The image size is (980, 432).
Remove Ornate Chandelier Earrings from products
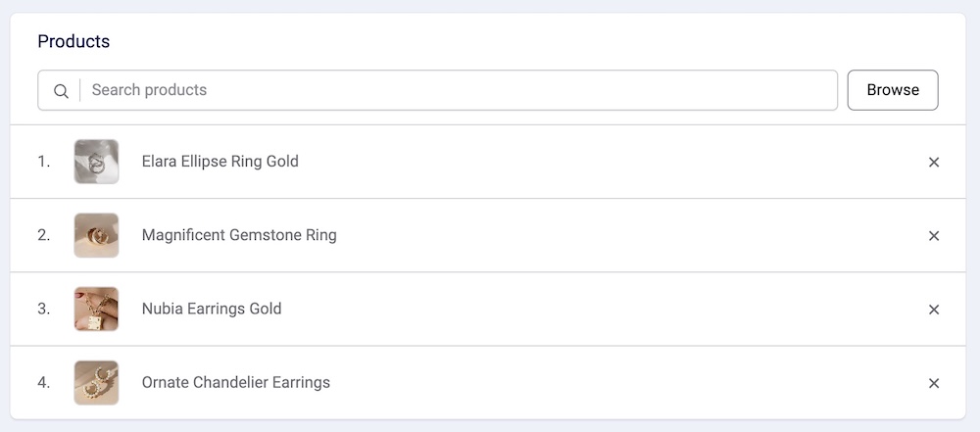934,383
